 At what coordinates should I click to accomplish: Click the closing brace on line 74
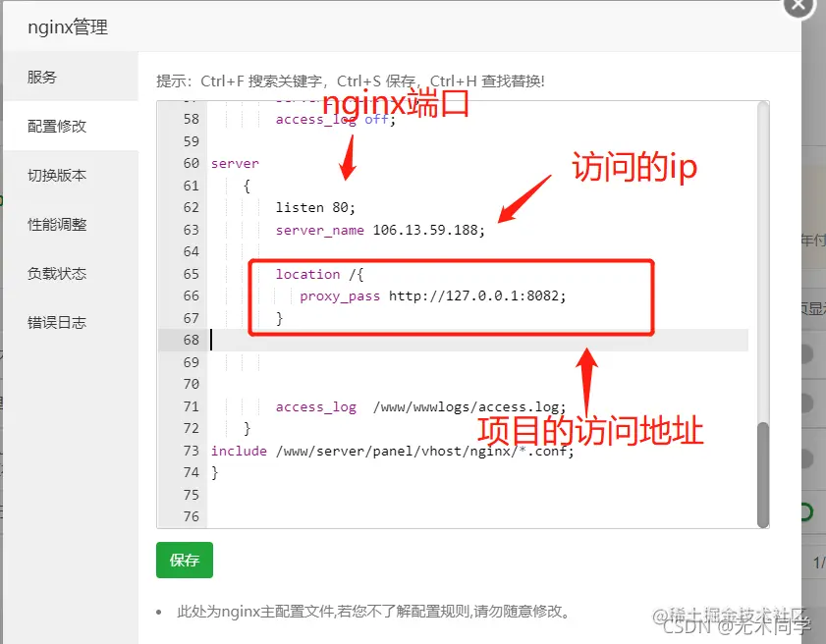click(214, 473)
